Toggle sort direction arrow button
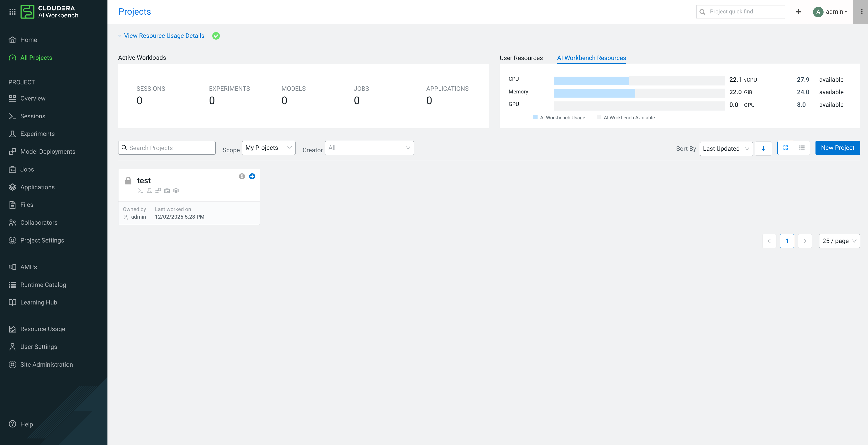 click(x=763, y=148)
